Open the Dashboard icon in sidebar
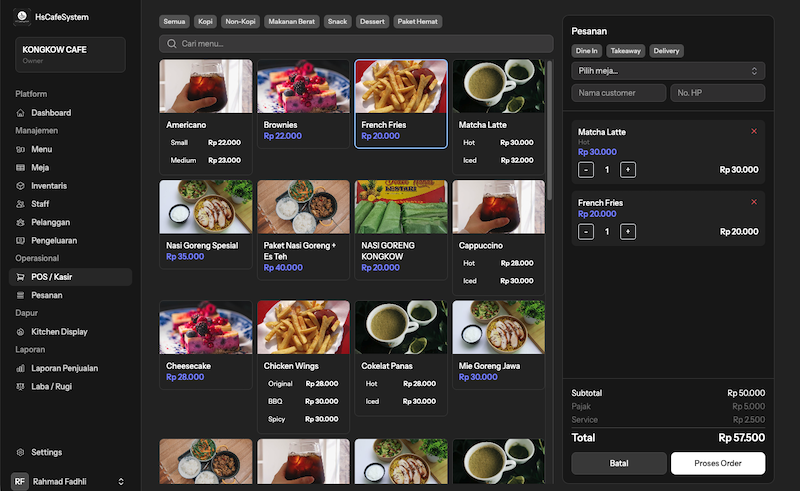 click(x=21, y=113)
